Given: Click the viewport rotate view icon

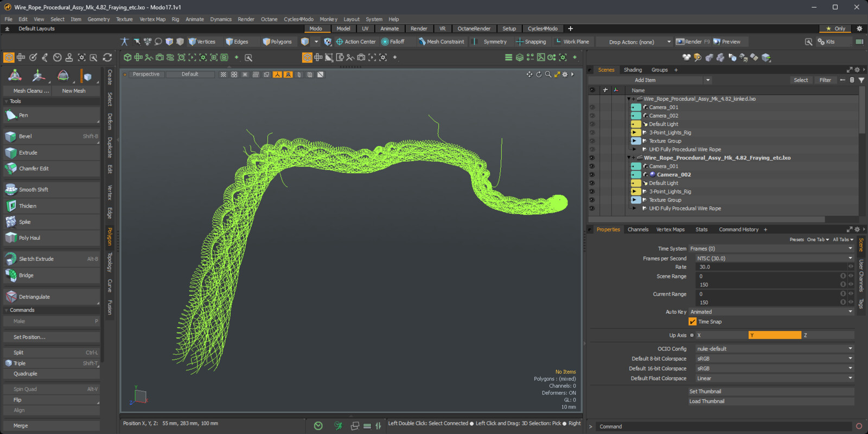Looking at the screenshot, I should click(x=539, y=74).
